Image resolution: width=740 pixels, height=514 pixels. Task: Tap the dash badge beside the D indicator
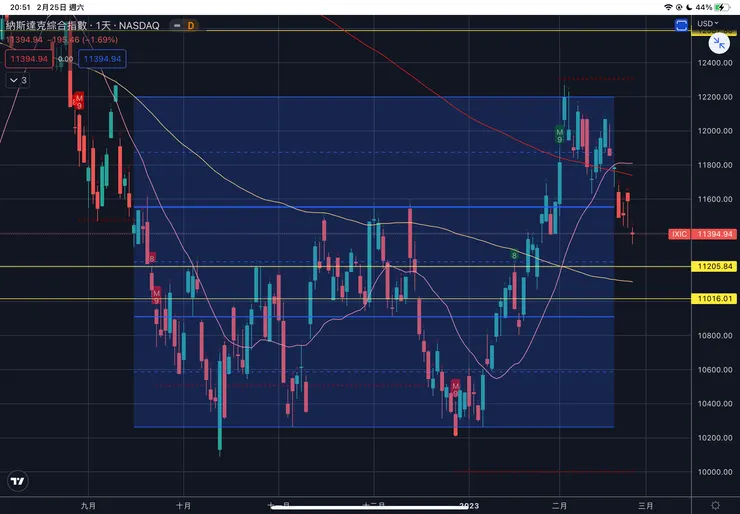(177, 25)
